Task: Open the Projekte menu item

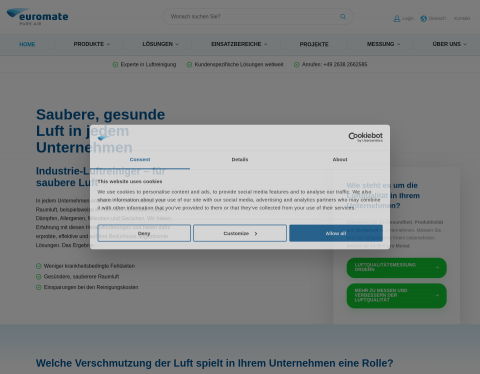Action: coord(314,44)
